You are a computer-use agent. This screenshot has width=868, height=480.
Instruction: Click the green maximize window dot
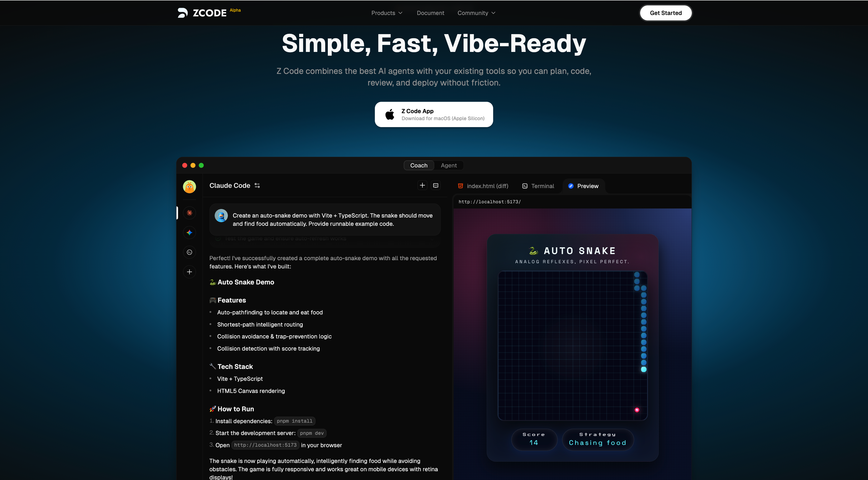pos(201,165)
